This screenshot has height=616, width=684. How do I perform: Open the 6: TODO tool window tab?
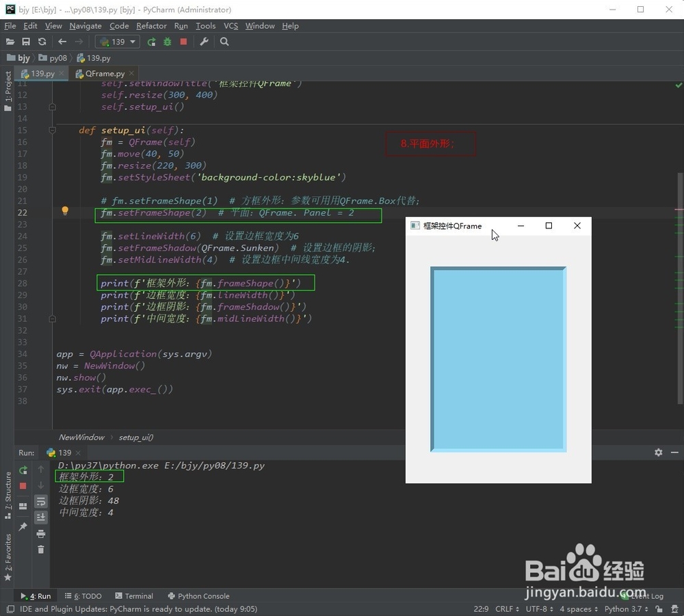[83, 596]
